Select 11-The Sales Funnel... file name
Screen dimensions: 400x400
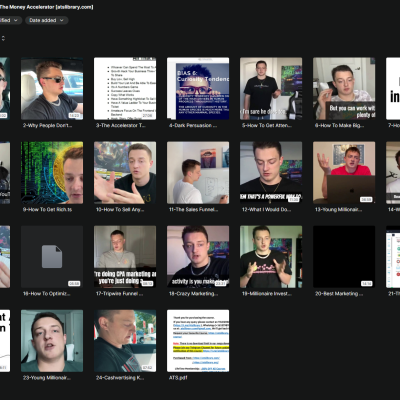193,209
